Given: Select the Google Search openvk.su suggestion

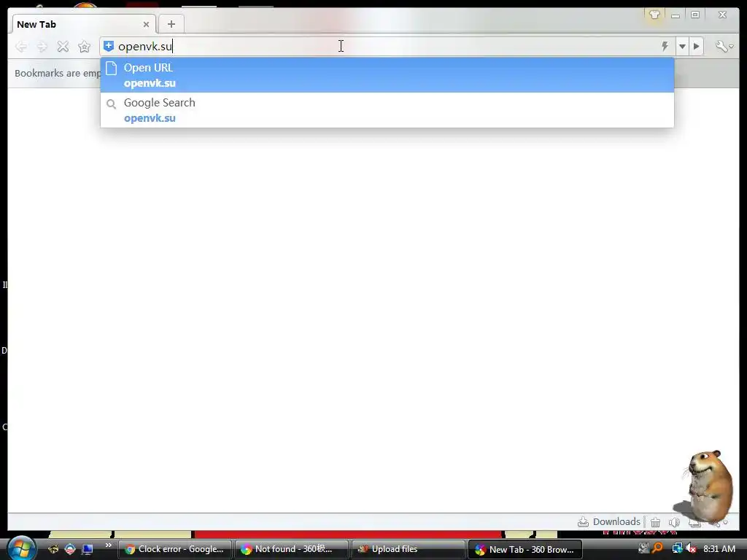Looking at the screenshot, I should (387, 110).
